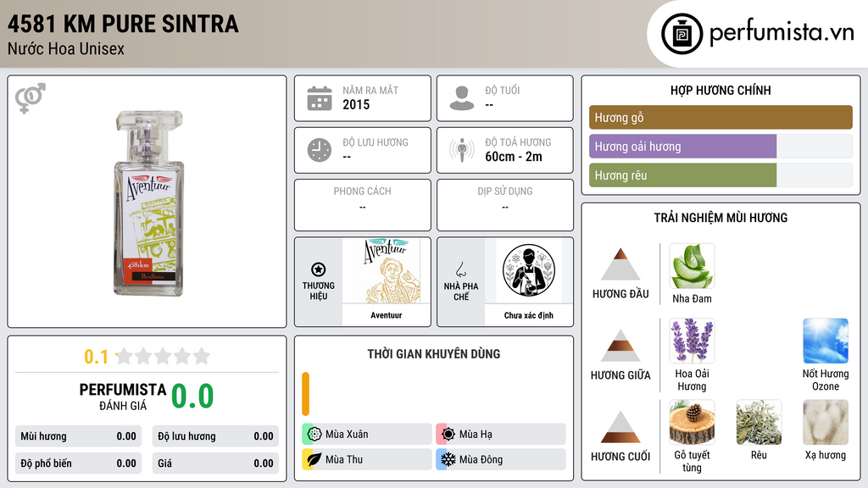Click the Dịp sử dụng card

(505, 205)
